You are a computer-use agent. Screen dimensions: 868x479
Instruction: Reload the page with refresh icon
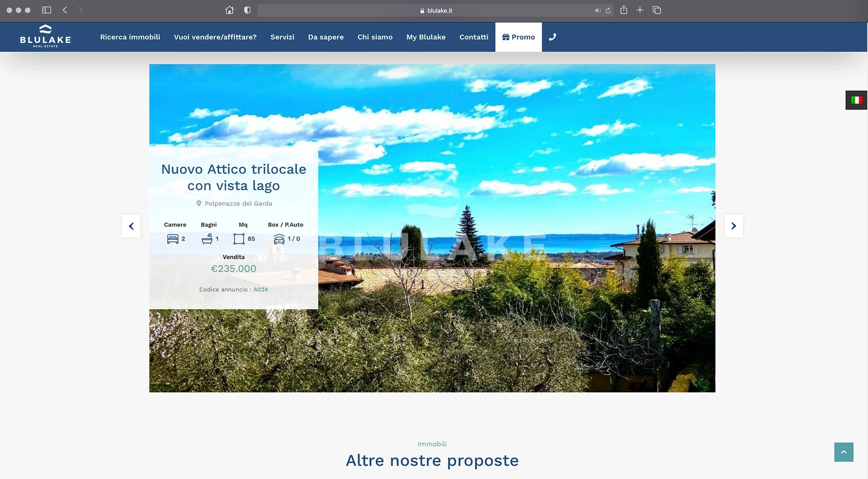(609, 10)
